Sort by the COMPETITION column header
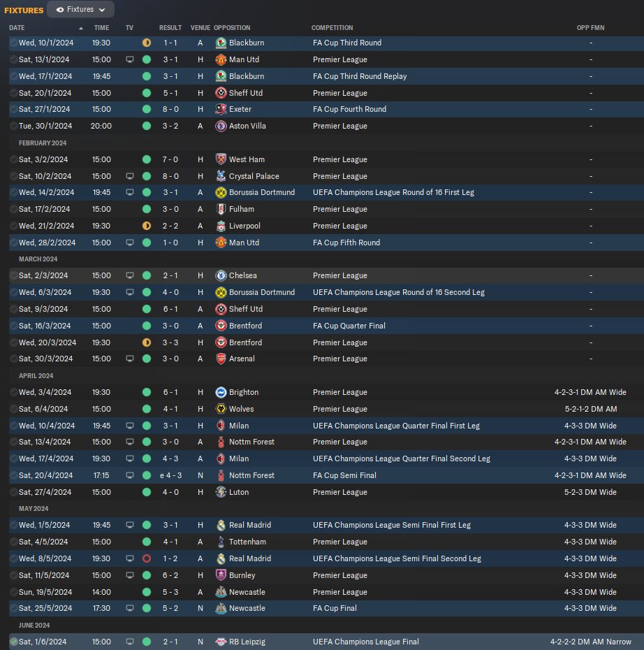Viewport: 644px width, 650px height. pyautogui.click(x=332, y=28)
